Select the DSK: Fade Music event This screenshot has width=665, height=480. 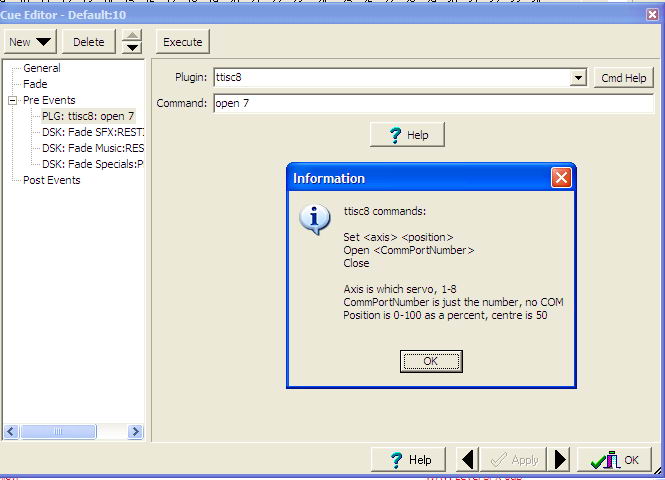(x=93, y=148)
